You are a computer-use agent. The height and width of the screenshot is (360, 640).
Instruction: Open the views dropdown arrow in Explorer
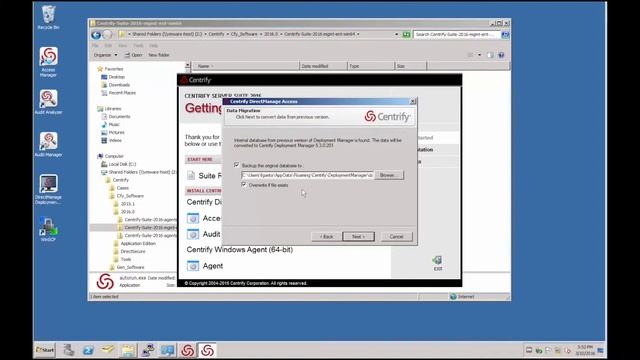480,55
